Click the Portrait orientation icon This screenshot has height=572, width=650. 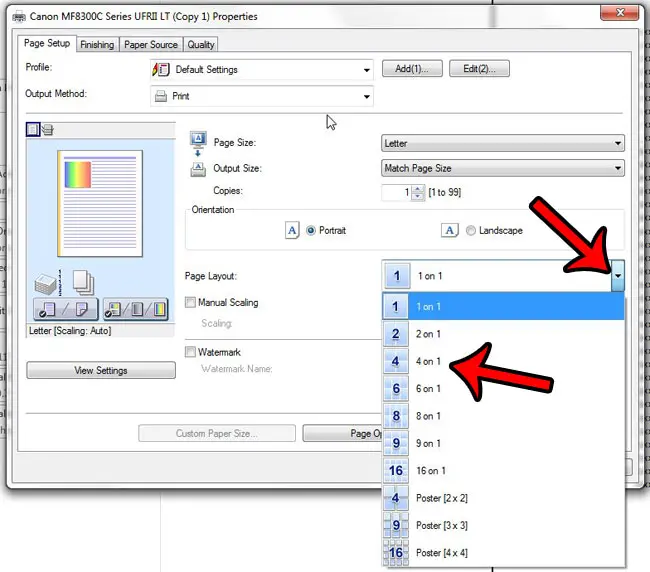tap(292, 230)
